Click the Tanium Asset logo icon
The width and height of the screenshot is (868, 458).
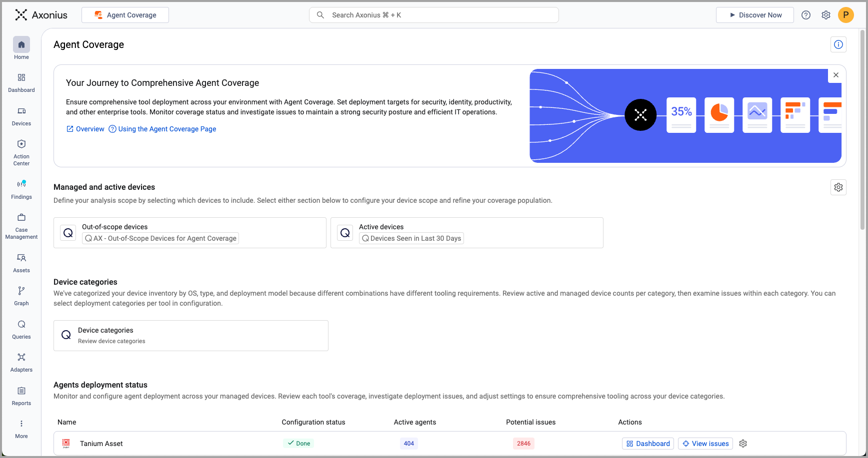click(66, 444)
